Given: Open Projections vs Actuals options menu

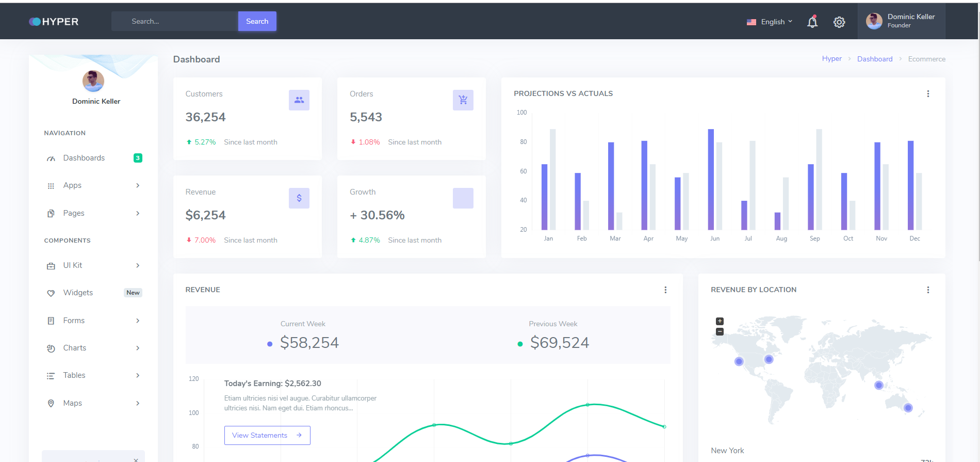Looking at the screenshot, I should [928, 94].
